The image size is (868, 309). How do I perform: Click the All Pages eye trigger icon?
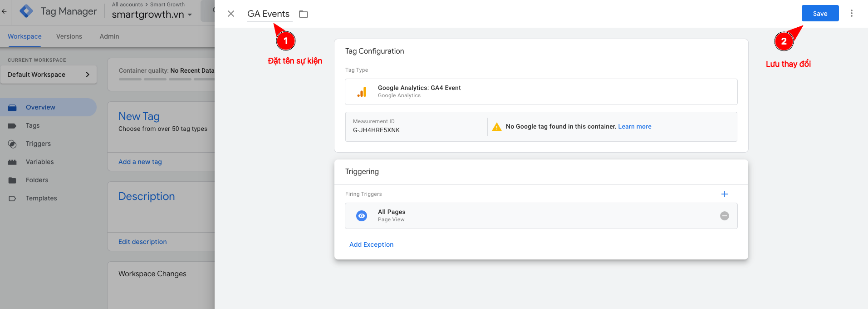[x=362, y=216]
